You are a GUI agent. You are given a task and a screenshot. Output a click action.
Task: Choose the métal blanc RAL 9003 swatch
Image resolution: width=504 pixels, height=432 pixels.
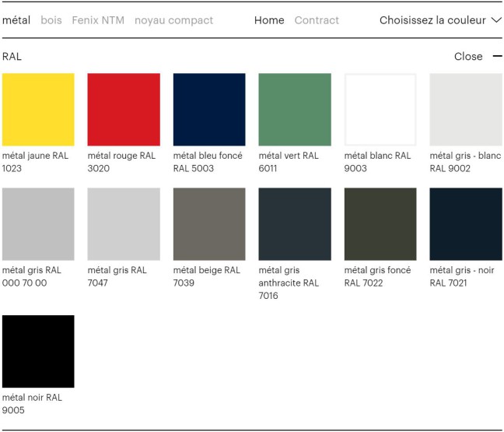(380, 110)
